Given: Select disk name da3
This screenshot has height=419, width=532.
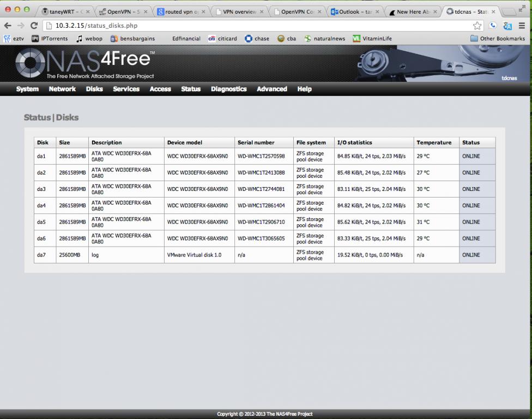Looking at the screenshot, I should [41, 189].
